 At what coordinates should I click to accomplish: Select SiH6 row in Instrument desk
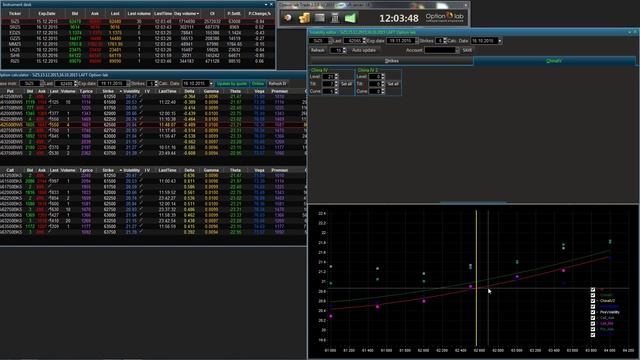click(138, 56)
